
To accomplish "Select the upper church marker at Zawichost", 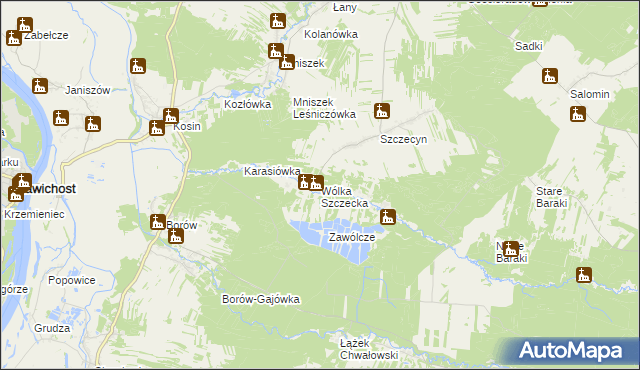I will (x=23, y=181).
